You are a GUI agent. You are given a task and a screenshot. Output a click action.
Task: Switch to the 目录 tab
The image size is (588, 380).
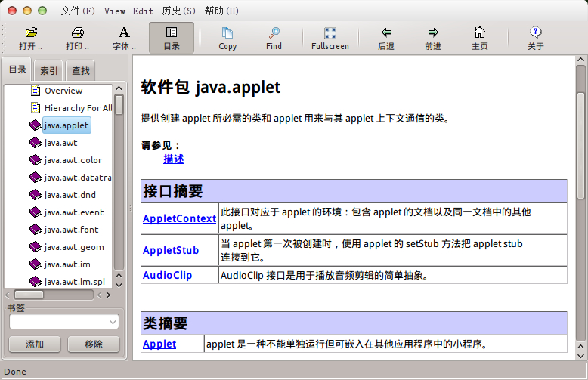point(17,70)
